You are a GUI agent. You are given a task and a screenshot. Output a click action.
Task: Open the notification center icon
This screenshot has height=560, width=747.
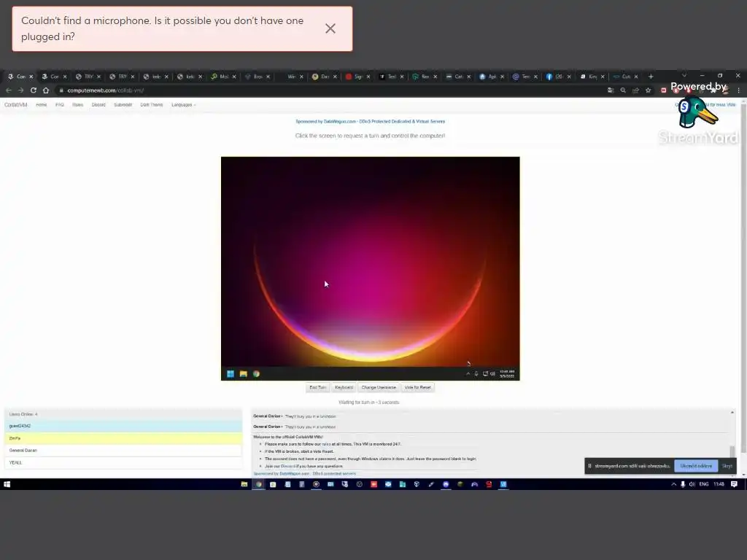tap(734, 484)
